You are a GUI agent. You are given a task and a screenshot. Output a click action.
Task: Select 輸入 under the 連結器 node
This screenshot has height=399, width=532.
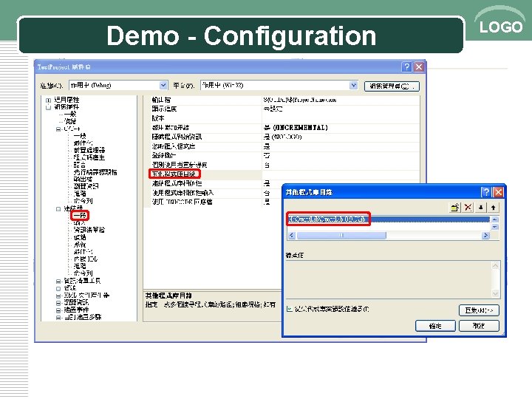point(79,222)
